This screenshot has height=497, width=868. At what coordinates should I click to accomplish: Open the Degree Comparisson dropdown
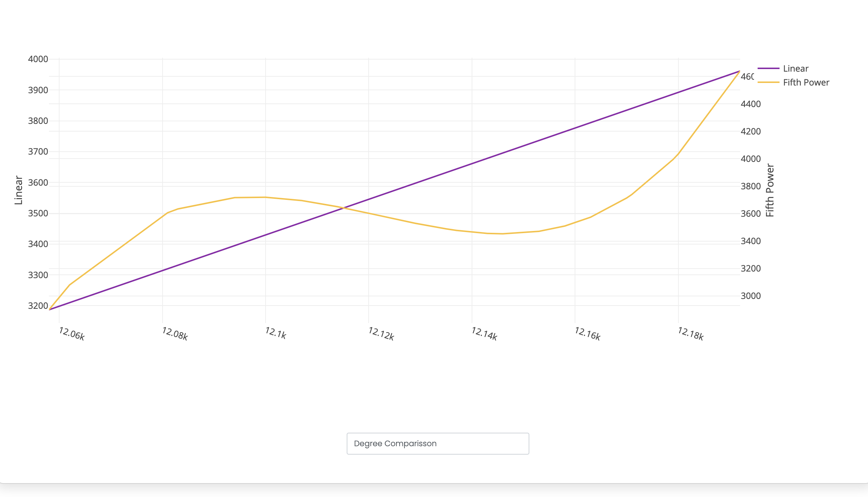[438, 444]
